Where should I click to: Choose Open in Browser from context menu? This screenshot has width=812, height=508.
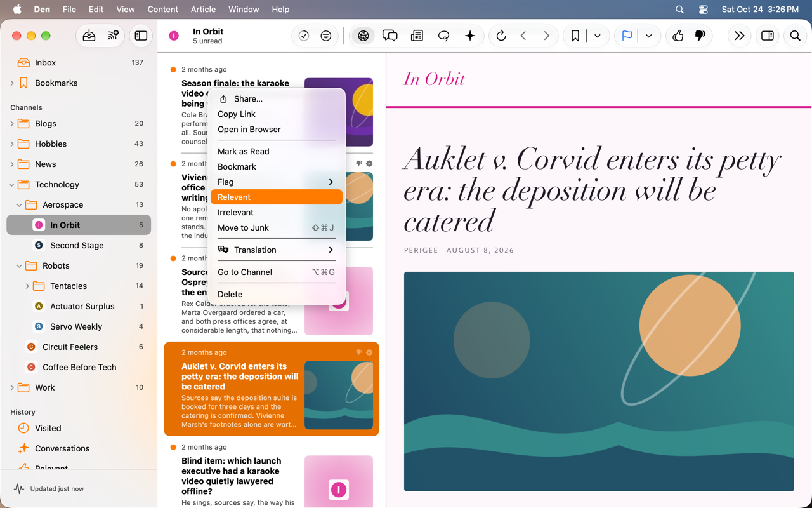tap(277, 130)
